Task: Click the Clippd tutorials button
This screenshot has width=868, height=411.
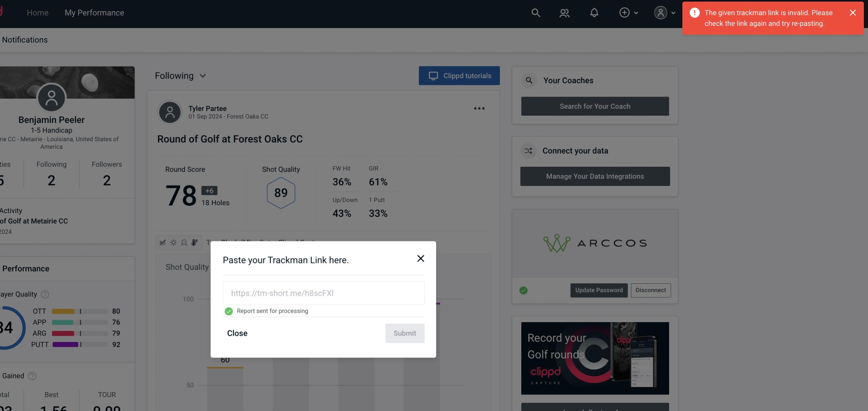Action: pos(460,75)
